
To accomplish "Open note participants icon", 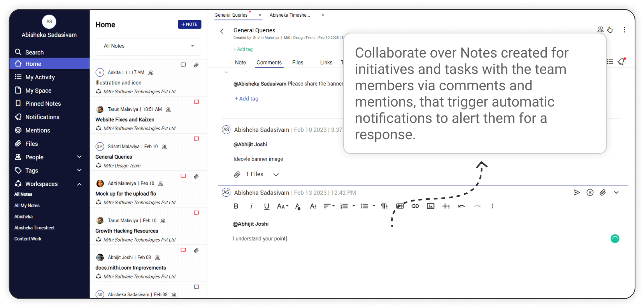I will pos(600,30).
